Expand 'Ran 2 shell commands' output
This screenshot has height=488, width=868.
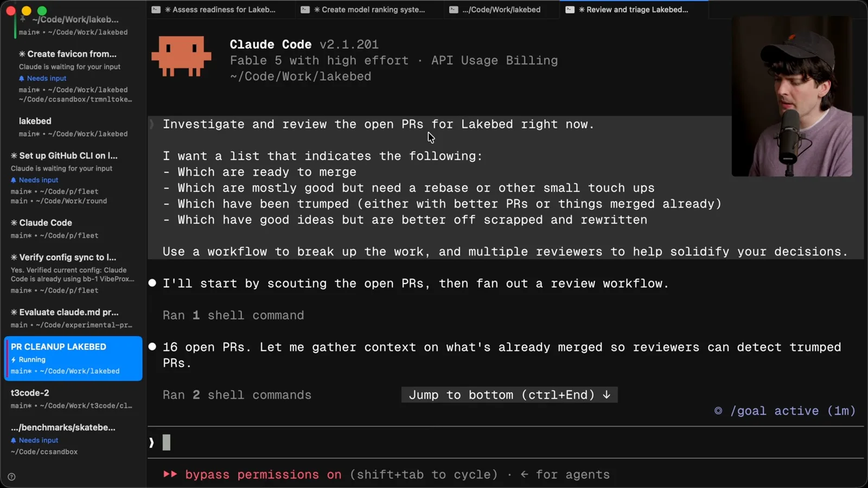pyautogui.click(x=237, y=395)
